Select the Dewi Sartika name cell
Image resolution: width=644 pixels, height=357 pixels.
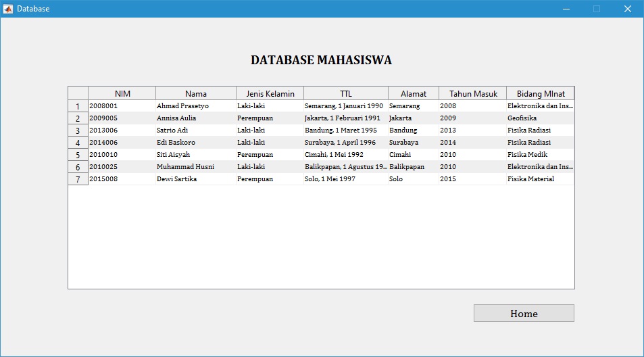195,179
